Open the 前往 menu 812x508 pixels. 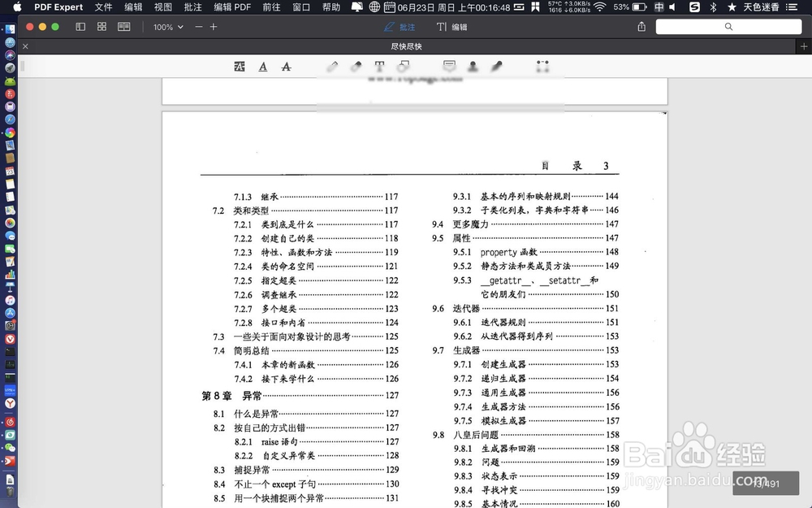pyautogui.click(x=271, y=7)
